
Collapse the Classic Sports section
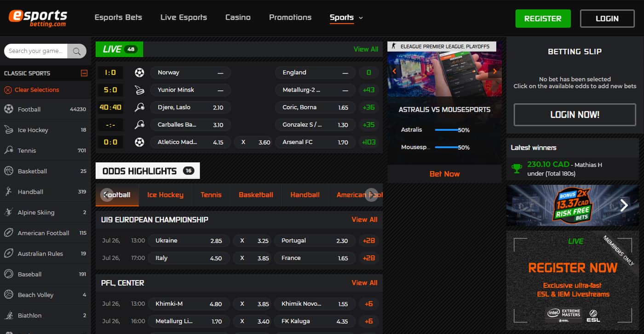tap(84, 73)
